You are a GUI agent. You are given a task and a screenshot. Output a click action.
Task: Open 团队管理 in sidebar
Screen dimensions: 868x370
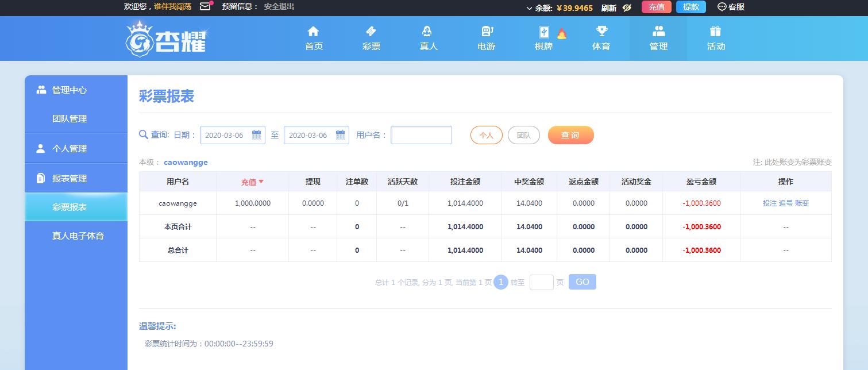click(76, 118)
